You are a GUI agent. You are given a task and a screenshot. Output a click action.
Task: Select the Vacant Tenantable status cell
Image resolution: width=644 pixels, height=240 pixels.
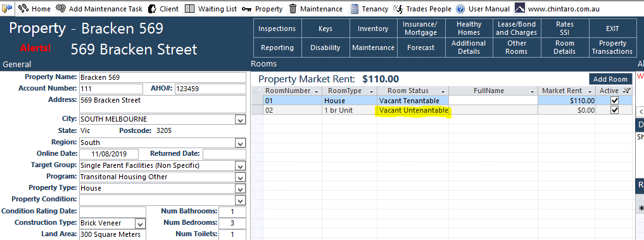413,101
